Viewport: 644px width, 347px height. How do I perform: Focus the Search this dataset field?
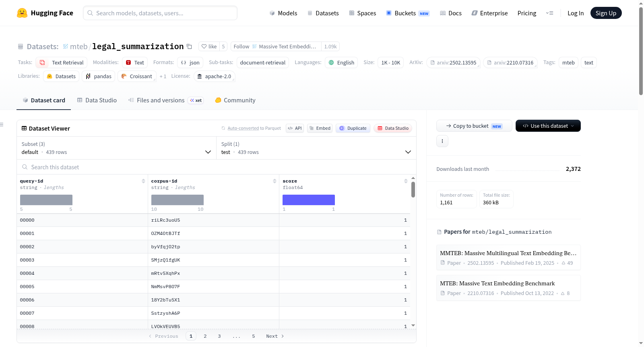(x=217, y=167)
